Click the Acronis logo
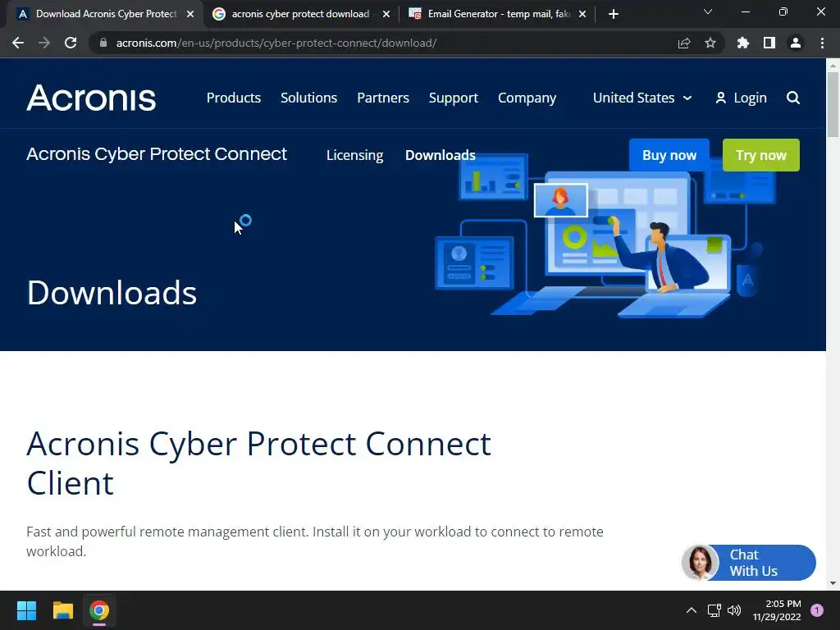The height and width of the screenshot is (630, 840). [x=91, y=98]
